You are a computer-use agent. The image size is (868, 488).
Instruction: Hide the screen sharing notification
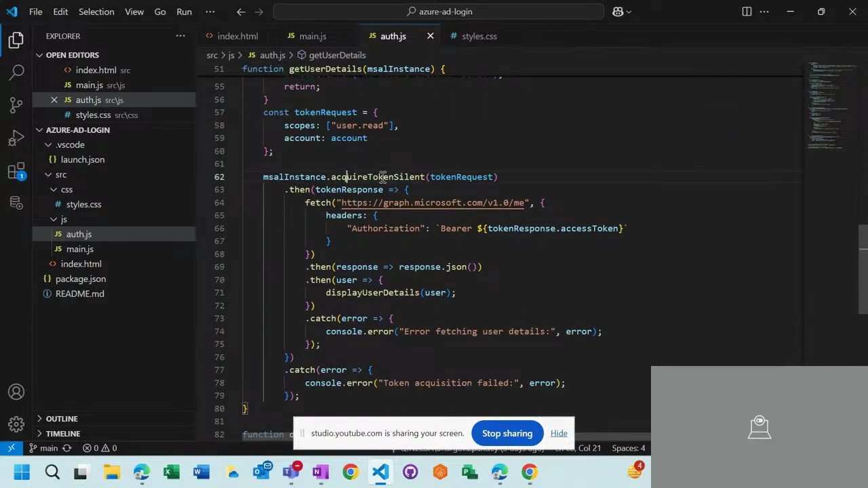click(x=559, y=433)
